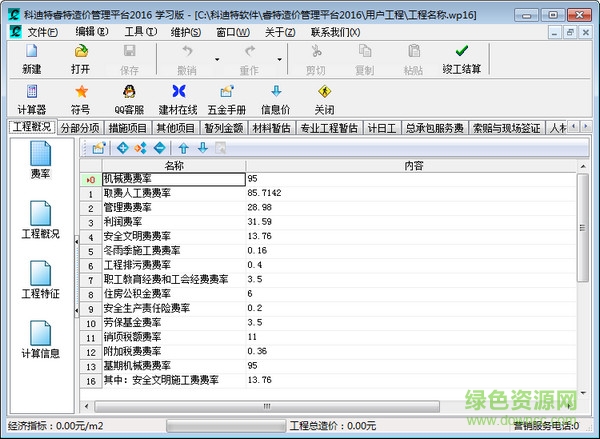Click the 销项税额费率 value 11
The width and height of the screenshot is (600, 439).
(252, 337)
